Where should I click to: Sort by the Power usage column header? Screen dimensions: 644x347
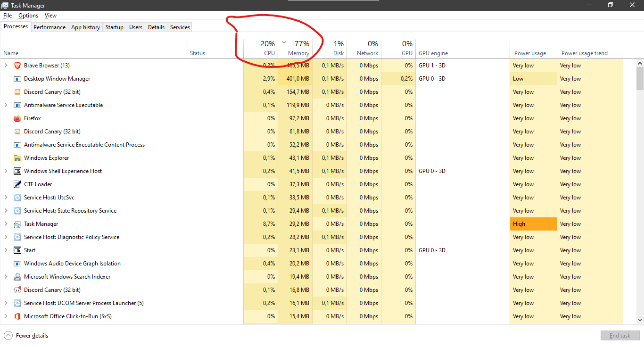pyautogui.click(x=533, y=49)
